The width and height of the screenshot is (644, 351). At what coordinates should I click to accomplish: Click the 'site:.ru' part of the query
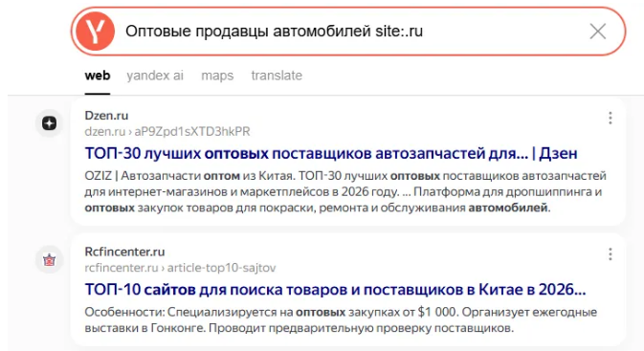pyautogui.click(x=399, y=32)
